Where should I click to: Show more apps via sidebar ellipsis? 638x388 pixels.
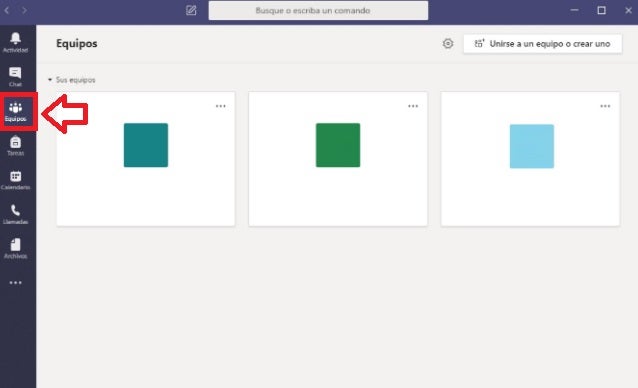pyautogui.click(x=15, y=283)
